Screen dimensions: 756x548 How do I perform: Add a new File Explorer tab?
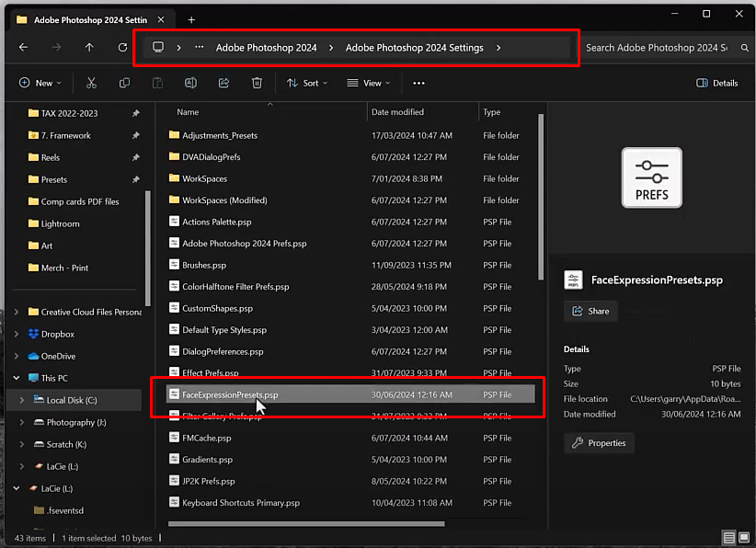(191, 19)
